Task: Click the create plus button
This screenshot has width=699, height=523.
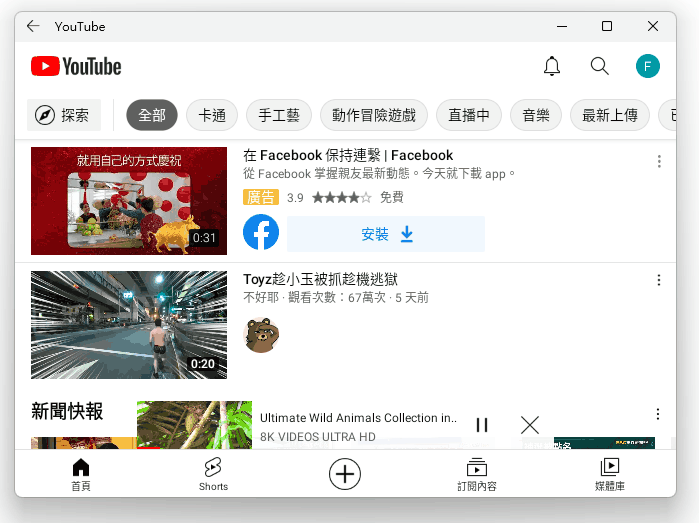Action: point(345,474)
